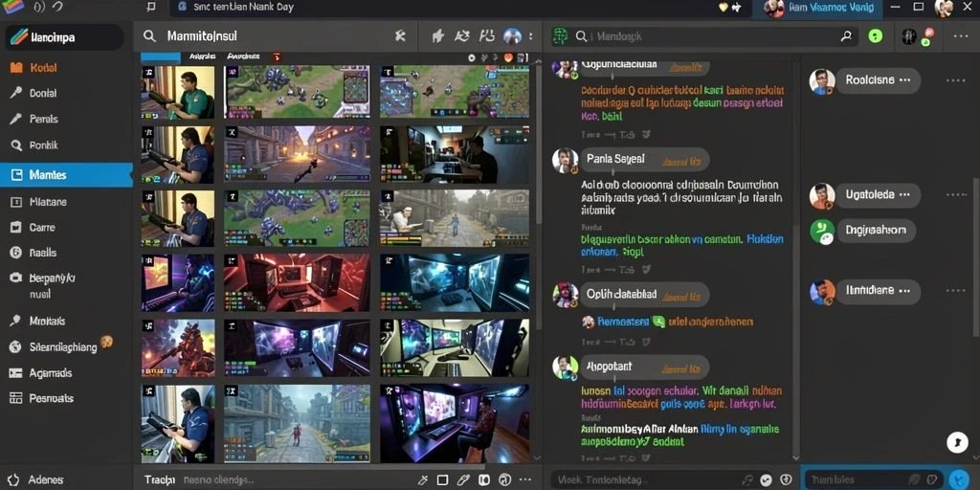
Task: Click the square icon in bottom toolbar
Action: tap(442, 480)
